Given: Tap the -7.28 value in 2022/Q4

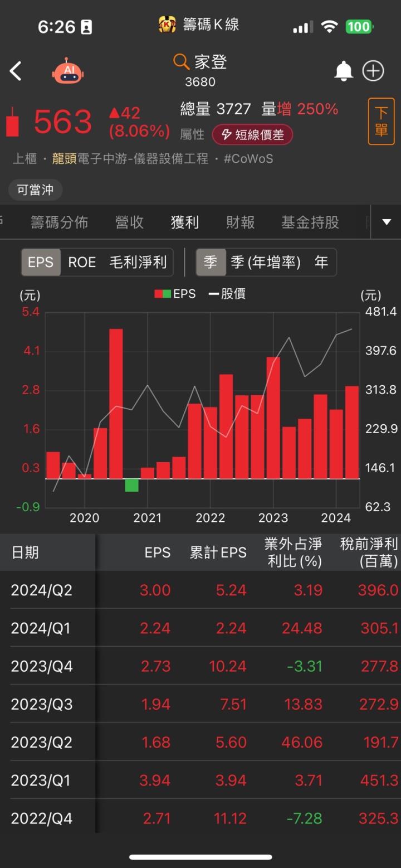Looking at the screenshot, I should (304, 818).
